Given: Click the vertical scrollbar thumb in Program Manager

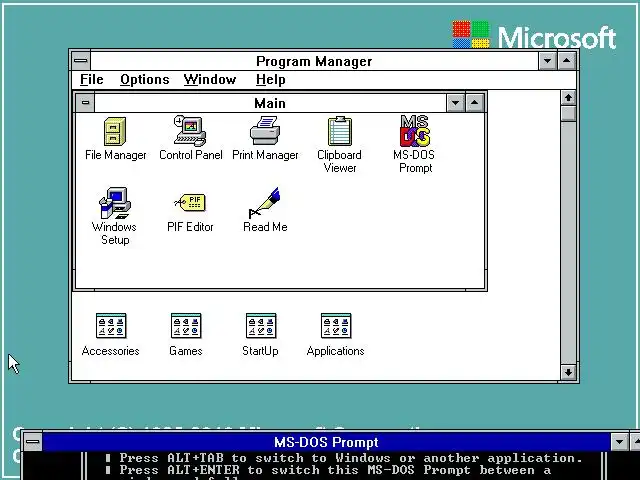Looking at the screenshot, I should (x=568, y=113).
